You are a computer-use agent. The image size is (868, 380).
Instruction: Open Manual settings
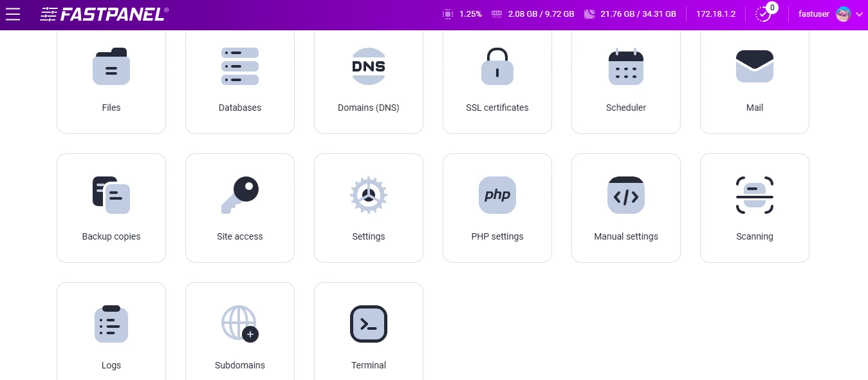click(x=625, y=206)
